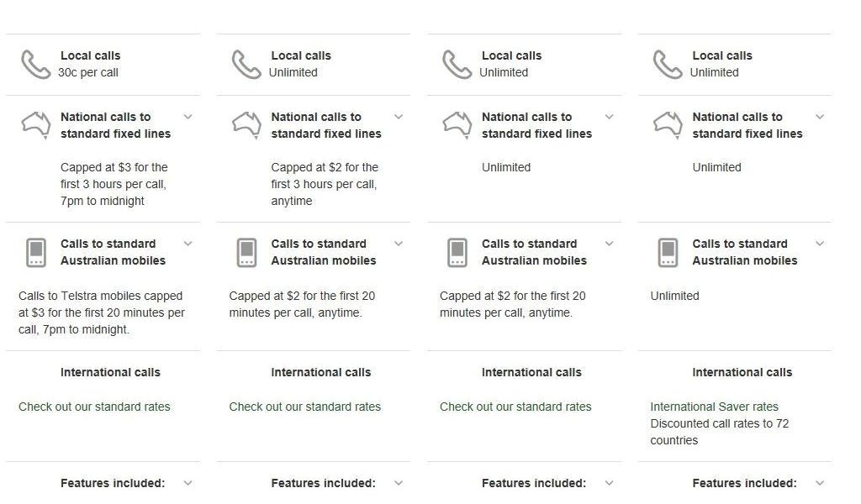Click the Australia map icon in the second column

pos(246,124)
